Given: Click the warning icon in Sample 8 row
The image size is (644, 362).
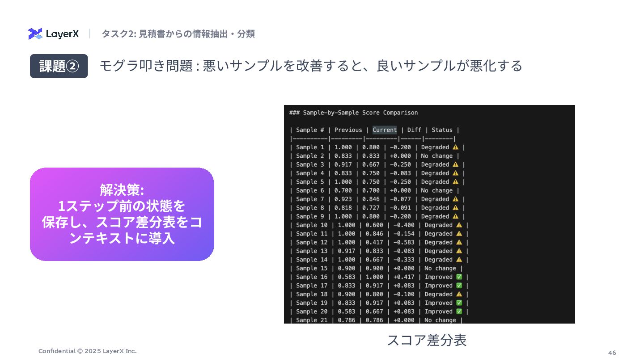Looking at the screenshot, I should (455, 208).
